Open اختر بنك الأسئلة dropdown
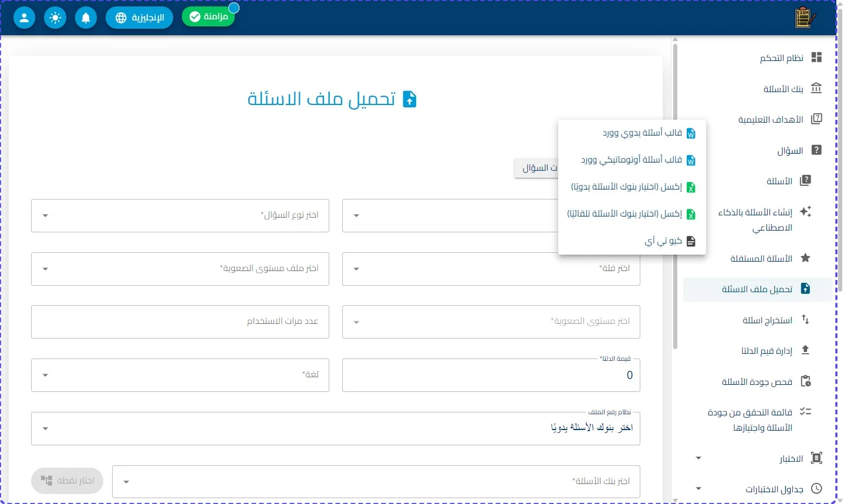 (x=376, y=482)
